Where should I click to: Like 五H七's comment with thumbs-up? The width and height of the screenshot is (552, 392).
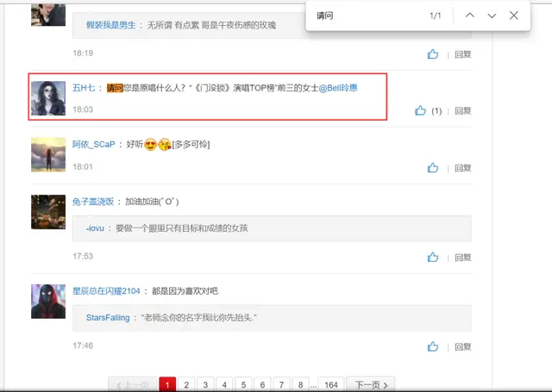[420, 111]
